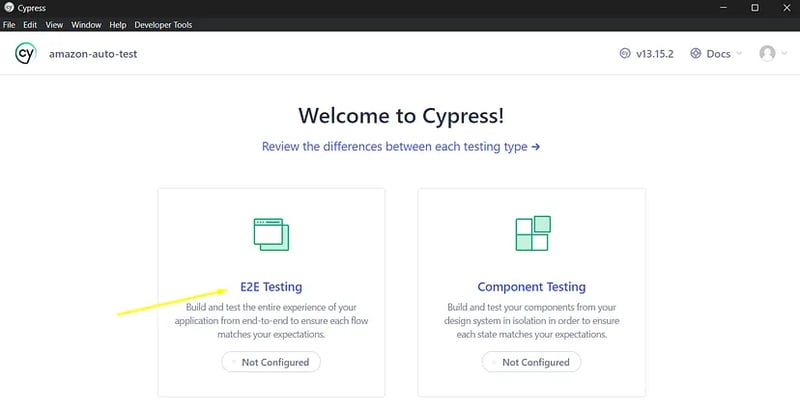Open the Help menu

(118, 24)
